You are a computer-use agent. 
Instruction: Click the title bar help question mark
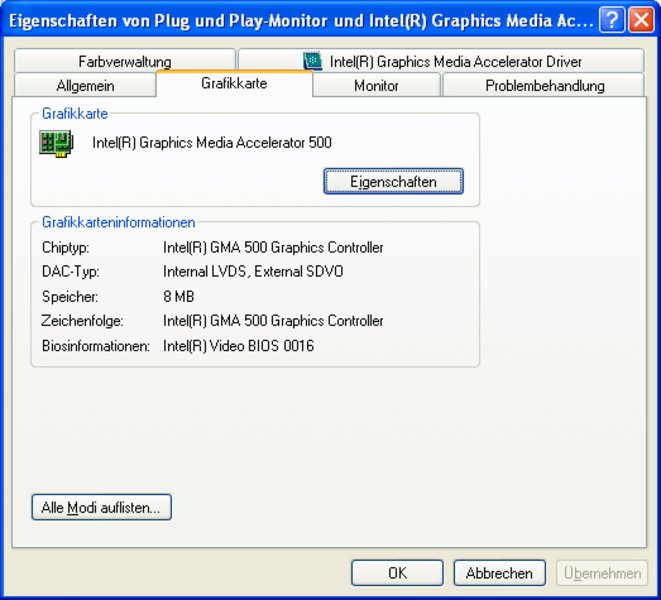pos(612,19)
